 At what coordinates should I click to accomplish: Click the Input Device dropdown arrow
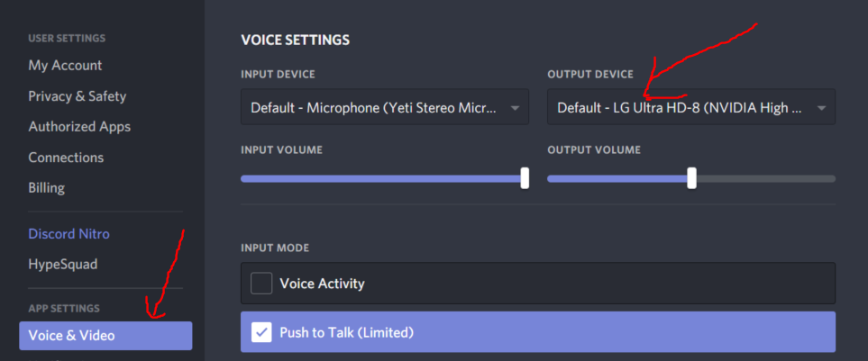click(x=515, y=108)
